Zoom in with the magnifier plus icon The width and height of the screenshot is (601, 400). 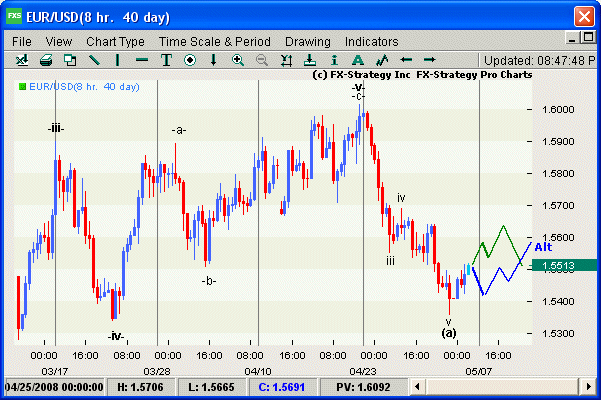pyautogui.click(x=238, y=60)
